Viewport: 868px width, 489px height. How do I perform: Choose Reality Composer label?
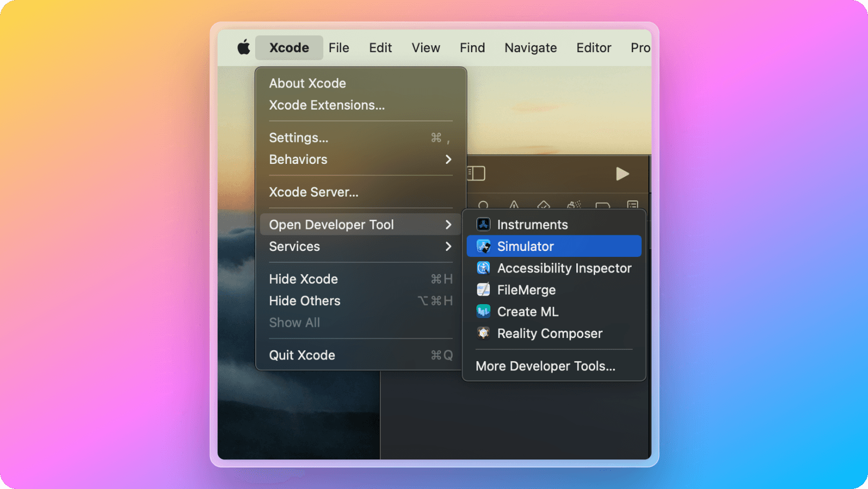pos(550,333)
